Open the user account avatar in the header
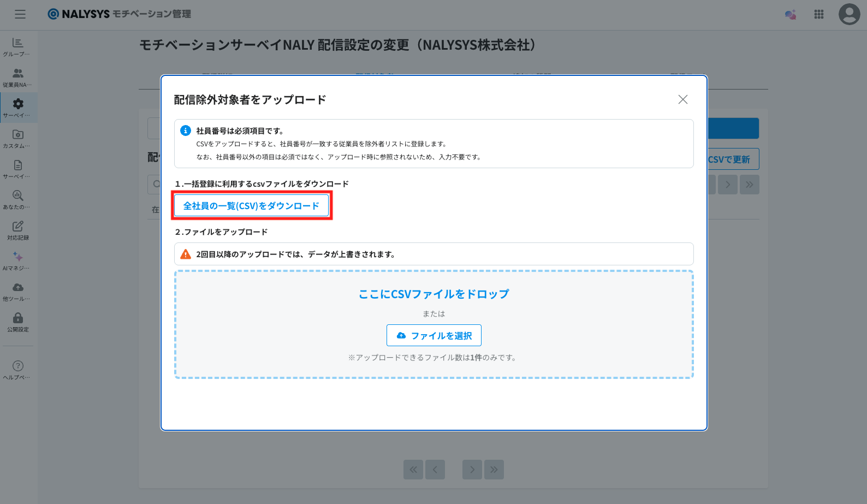 click(x=849, y=14)
